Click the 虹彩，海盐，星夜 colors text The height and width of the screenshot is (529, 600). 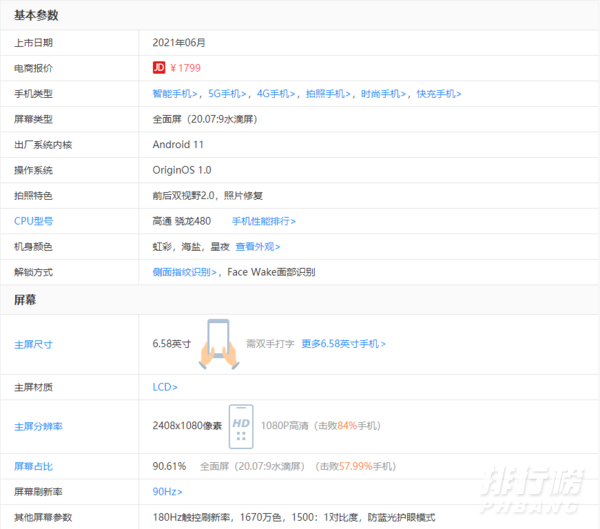pos(191,247)
